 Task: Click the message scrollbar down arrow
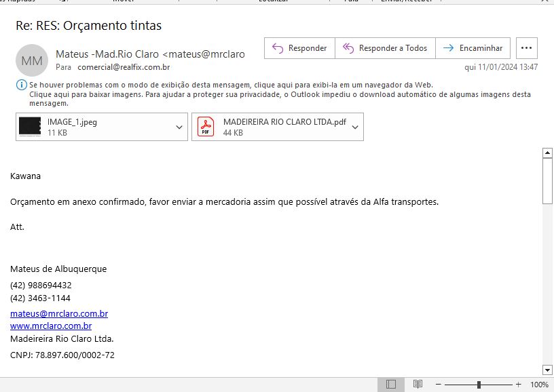[x=548, y=370]
